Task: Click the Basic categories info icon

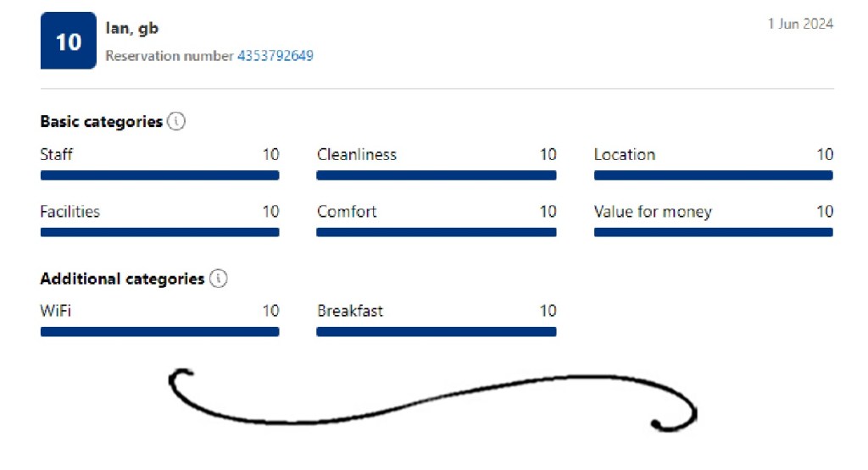Action: click(x=176, y=122)
